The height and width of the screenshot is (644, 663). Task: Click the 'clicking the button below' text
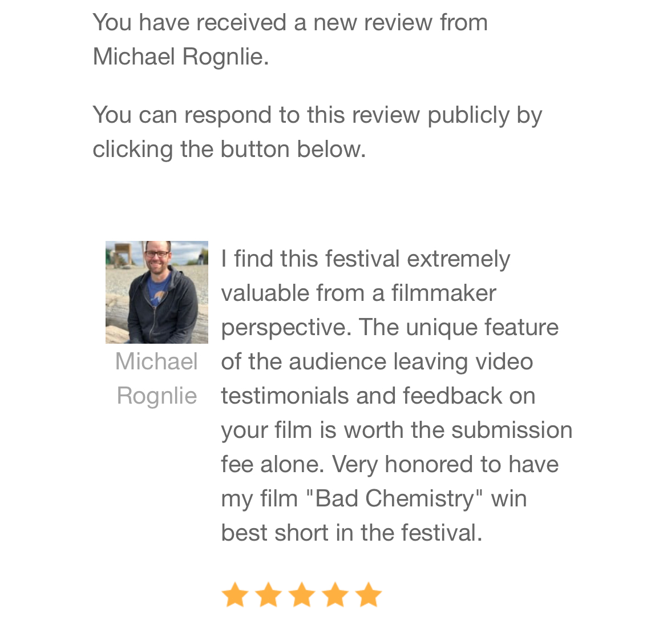click(x=229, y=150)
